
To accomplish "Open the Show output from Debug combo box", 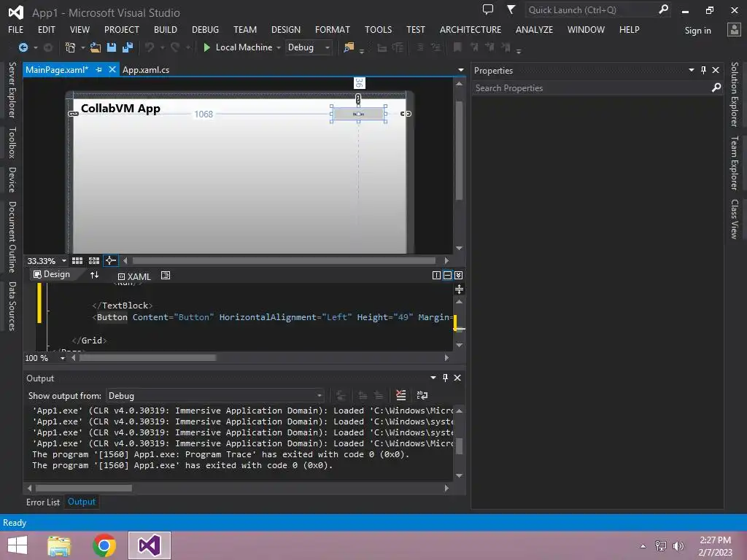I will tap(215, 396).
